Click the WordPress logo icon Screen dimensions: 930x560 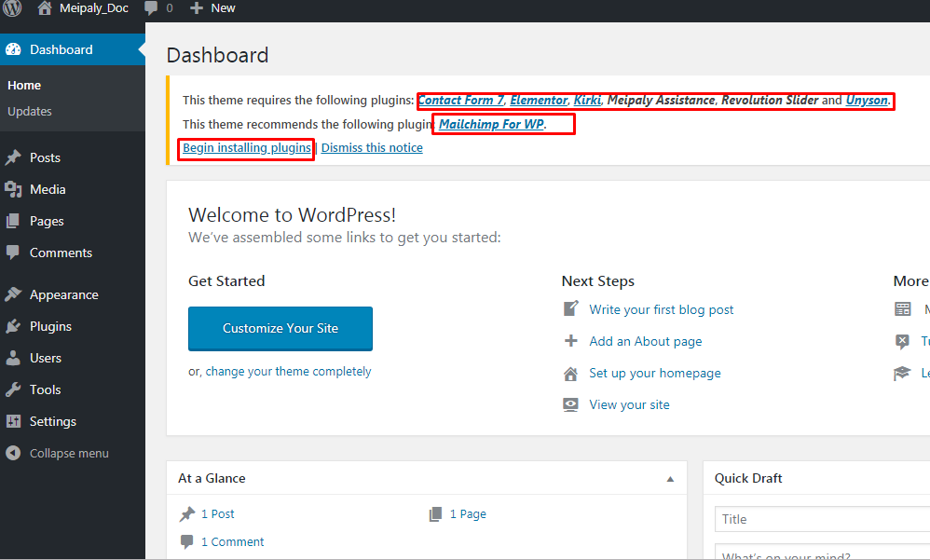click(12, 7)
